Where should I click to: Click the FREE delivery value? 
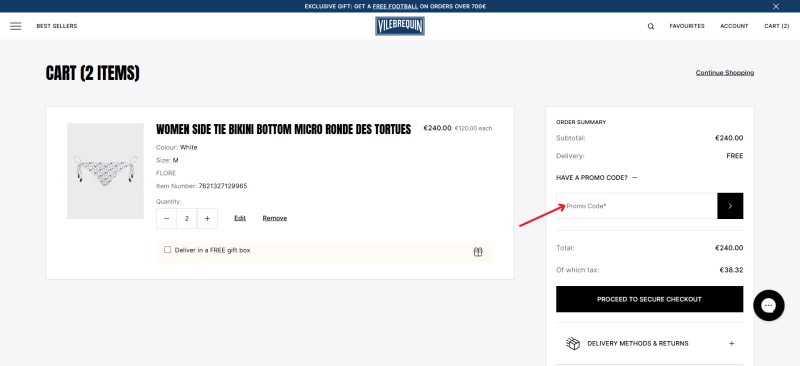tap(735, 156)
